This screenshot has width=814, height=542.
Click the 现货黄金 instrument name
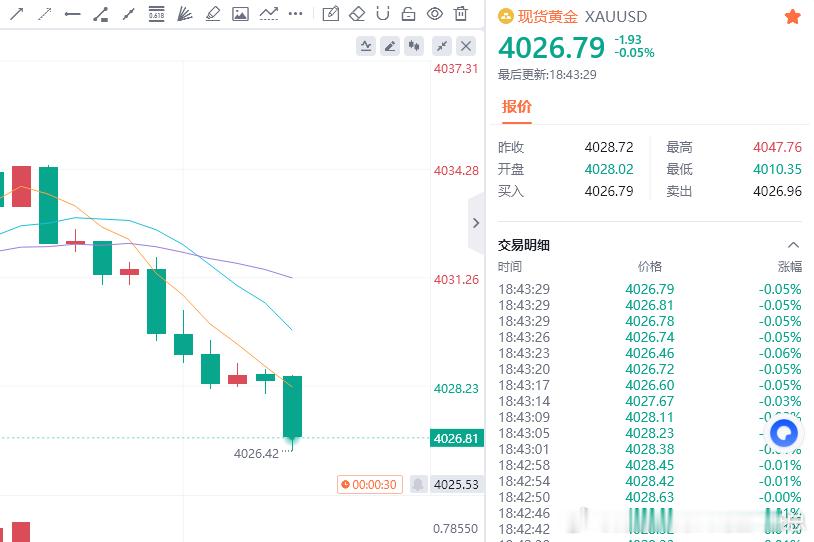click(548, 17)
